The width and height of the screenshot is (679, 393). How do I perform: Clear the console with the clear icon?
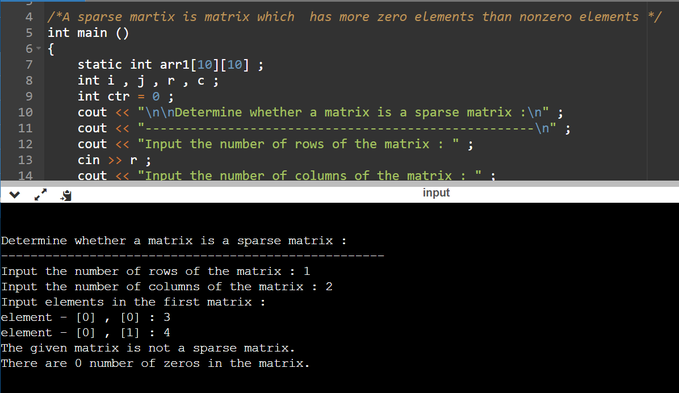[66, 195]
